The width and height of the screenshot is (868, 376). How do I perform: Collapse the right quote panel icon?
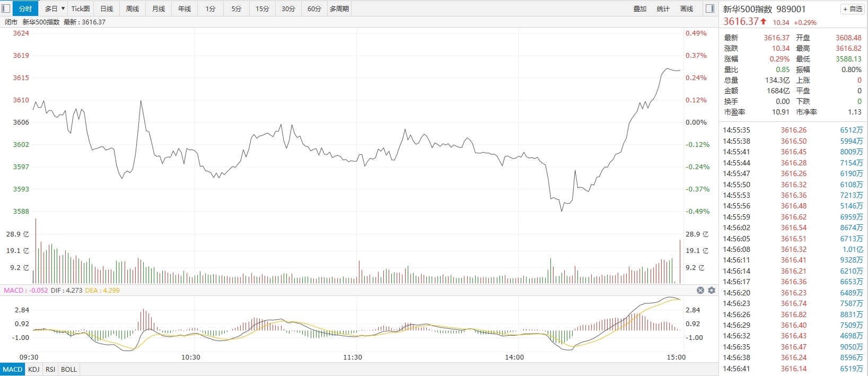click(x=710, y=8)
